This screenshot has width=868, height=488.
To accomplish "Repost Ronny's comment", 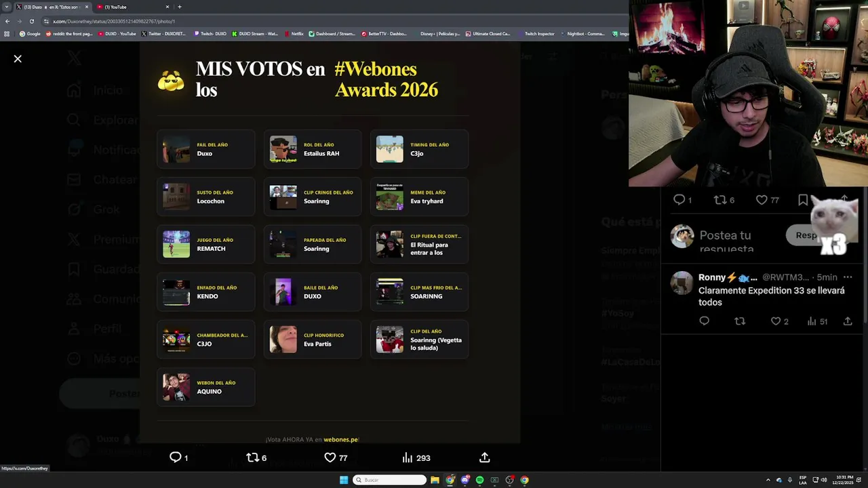I will click(x=740, y=321).
